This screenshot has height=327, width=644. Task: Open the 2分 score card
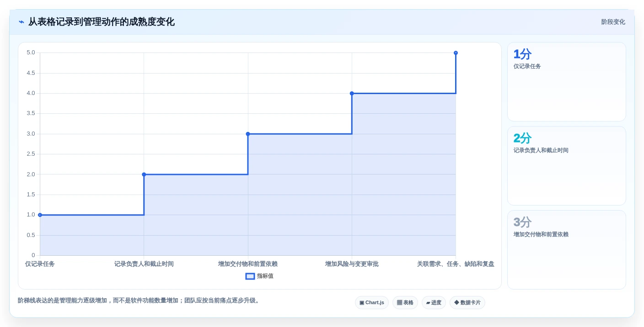tap(567, 166)
